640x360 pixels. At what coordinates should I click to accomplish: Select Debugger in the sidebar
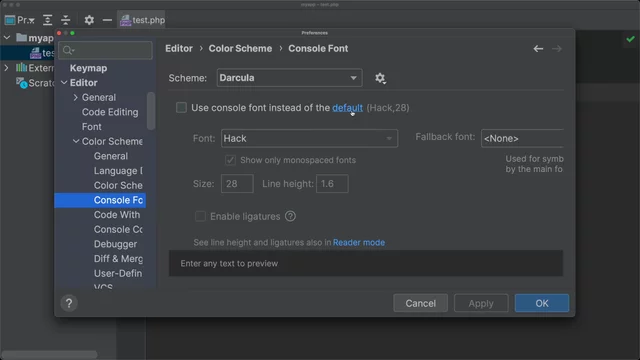pyautogui.click(x=115, y=244)
